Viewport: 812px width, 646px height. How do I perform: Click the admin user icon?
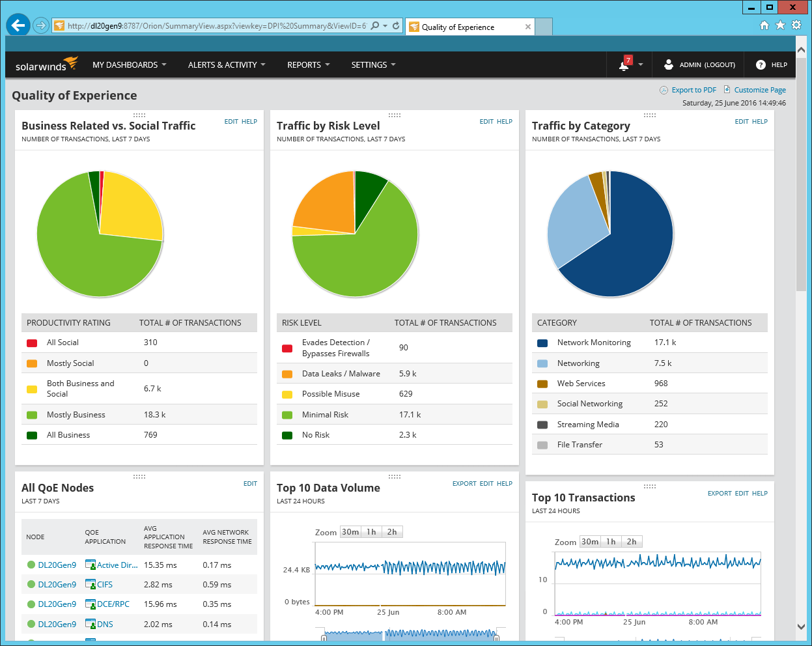pyautogui.click(x=668, y=64)
